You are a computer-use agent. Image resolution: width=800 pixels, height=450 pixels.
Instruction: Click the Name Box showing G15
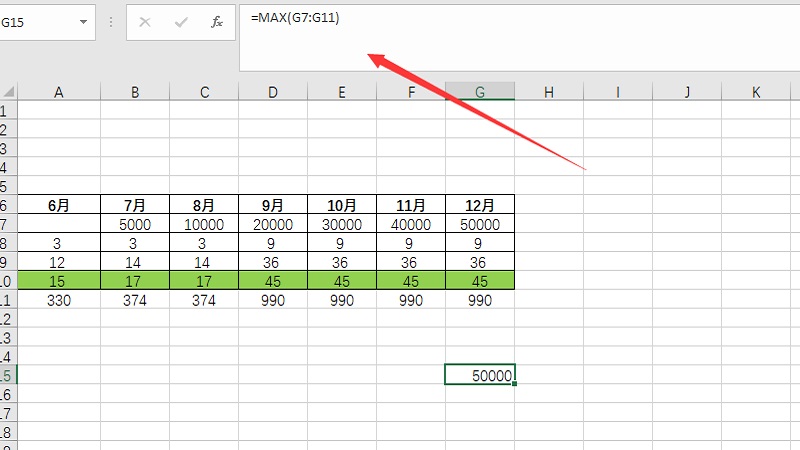(x=45, y=22)
